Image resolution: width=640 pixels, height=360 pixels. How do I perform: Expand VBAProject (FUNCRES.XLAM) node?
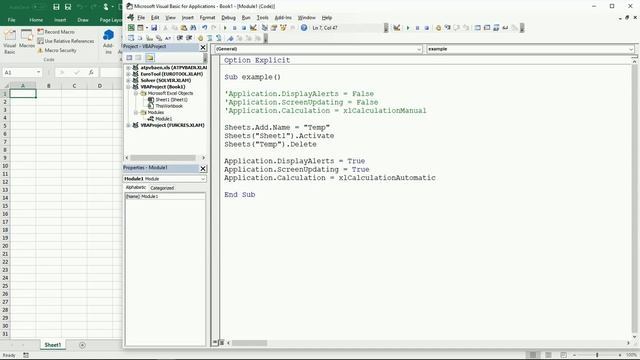point(128,125)
